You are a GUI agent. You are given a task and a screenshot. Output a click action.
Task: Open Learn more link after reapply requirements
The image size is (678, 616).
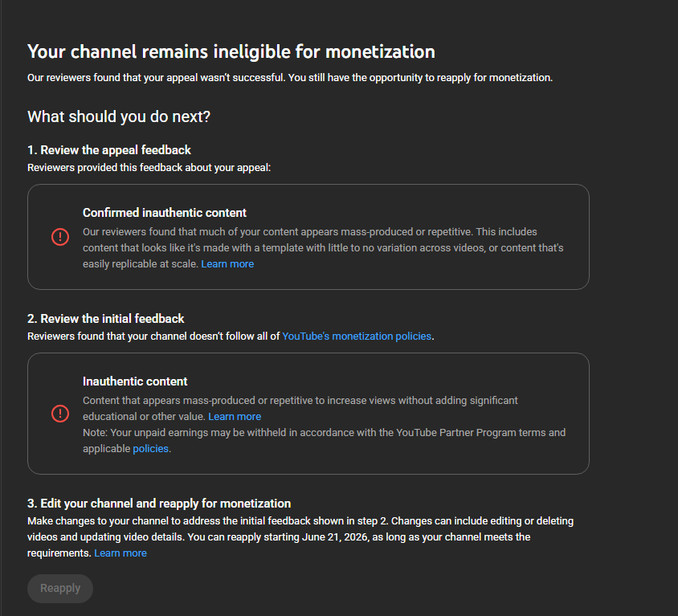click(120, 553)
